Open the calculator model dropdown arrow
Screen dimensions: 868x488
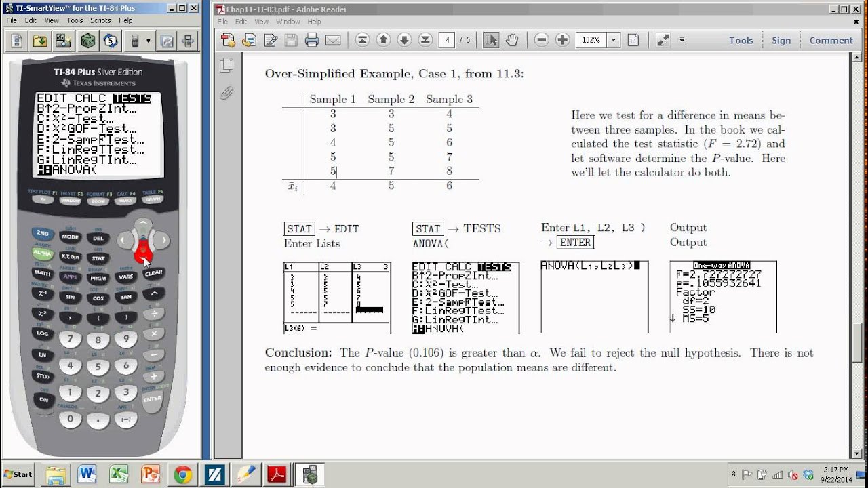tap(149, 41)
